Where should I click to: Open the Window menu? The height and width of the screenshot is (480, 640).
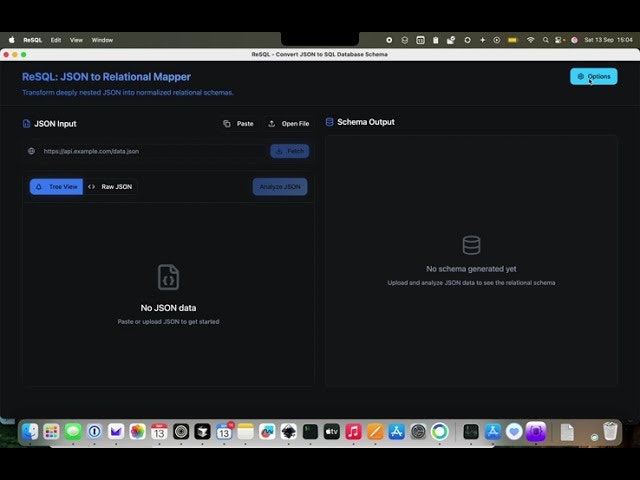(102, 40)
